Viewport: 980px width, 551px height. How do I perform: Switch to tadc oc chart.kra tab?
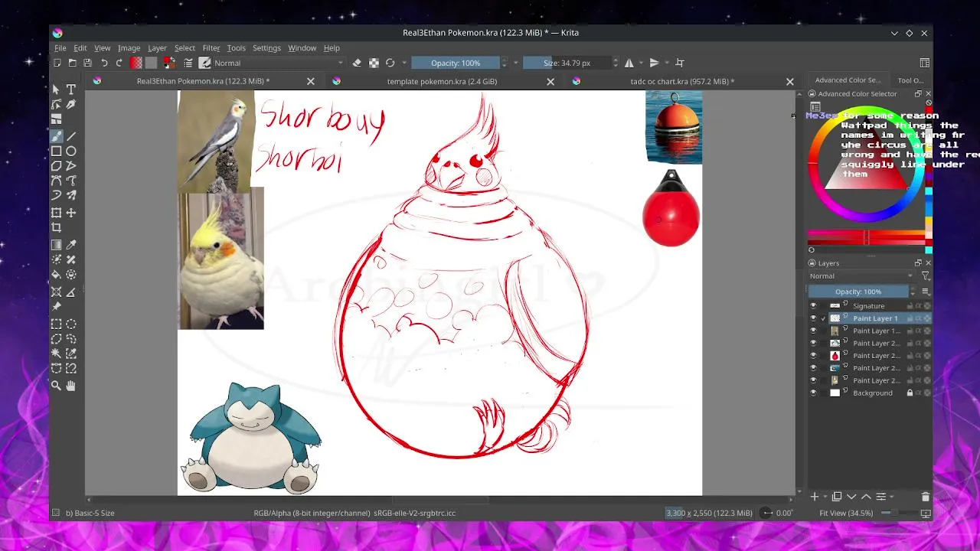tap(681, 81)
